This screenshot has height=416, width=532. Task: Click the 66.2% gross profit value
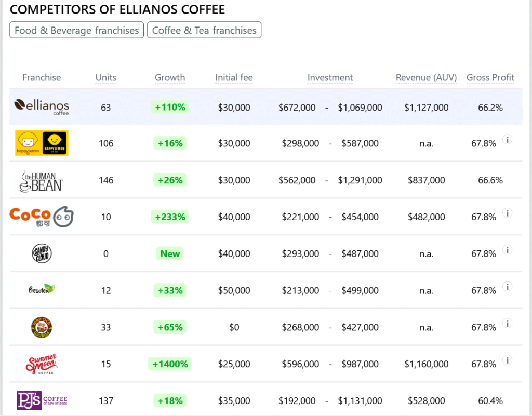point(490,108)
